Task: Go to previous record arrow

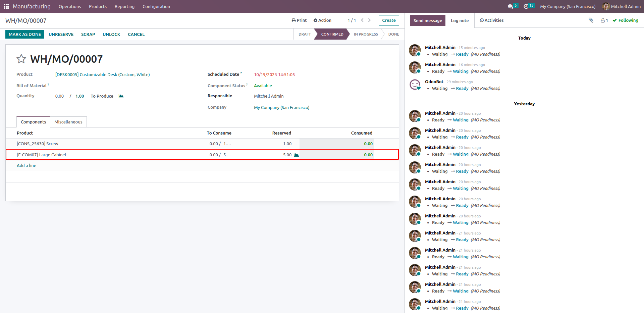Action: (x=362, y=20)
